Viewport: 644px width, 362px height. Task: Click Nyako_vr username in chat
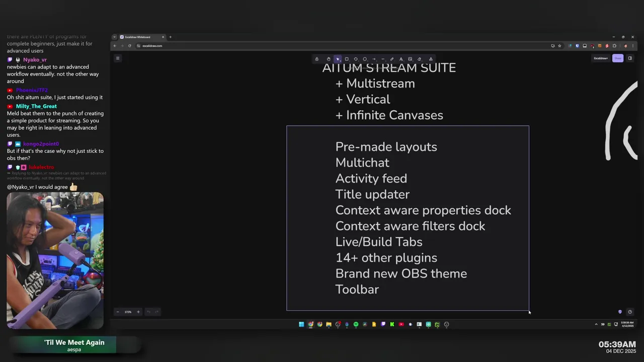tap(35, 60)
